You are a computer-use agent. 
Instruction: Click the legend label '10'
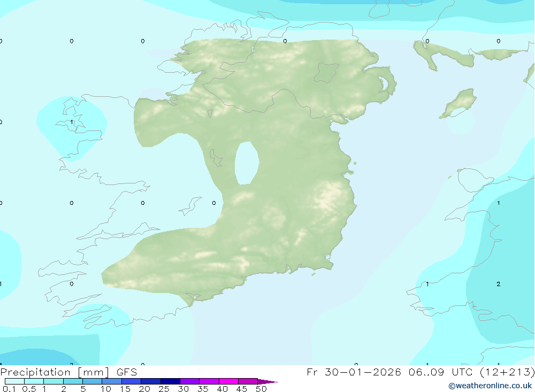pos(106,389)
